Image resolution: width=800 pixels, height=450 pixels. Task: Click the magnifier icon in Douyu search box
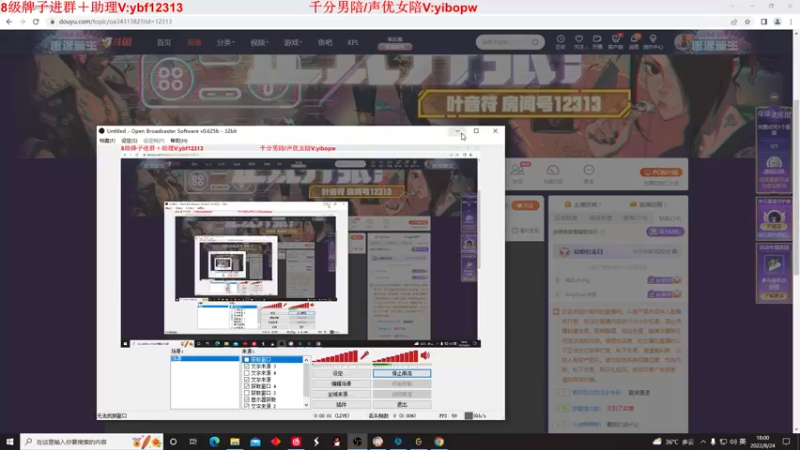coord(535,42)
